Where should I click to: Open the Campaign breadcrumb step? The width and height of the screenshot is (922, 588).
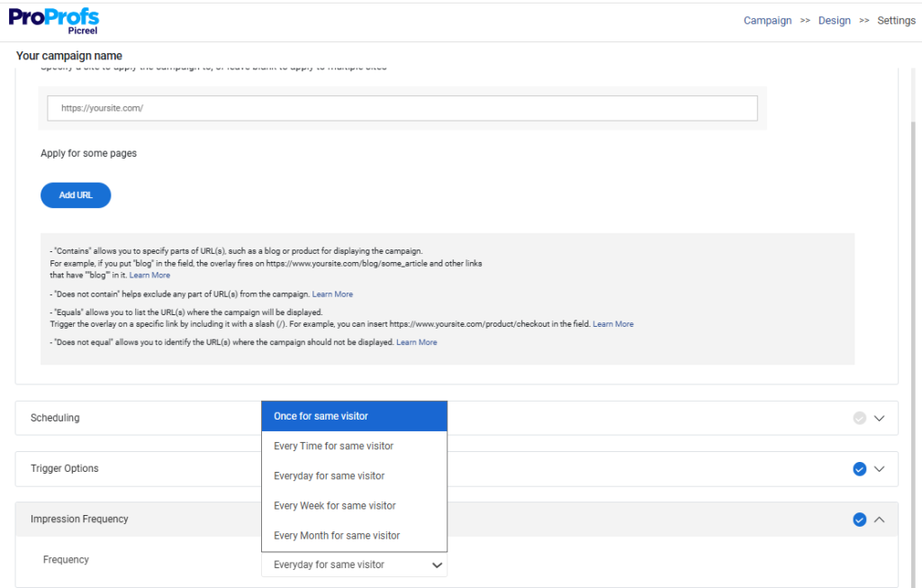pos(767,20)
